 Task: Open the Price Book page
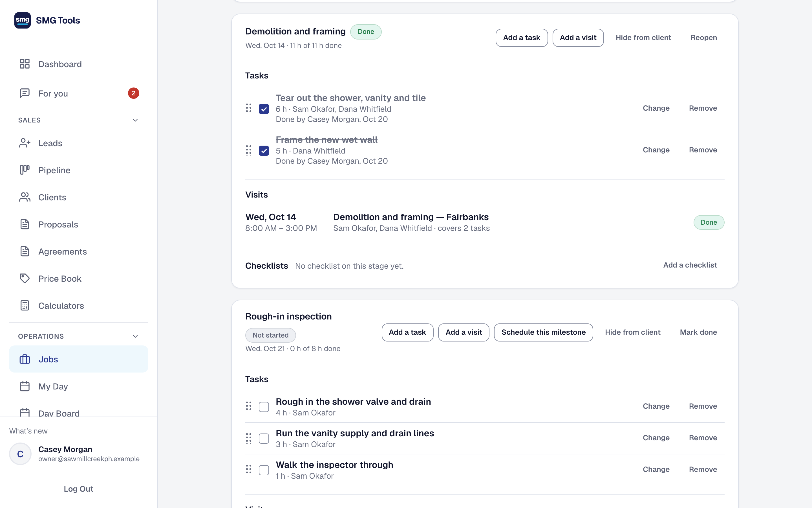pos(78,279)
